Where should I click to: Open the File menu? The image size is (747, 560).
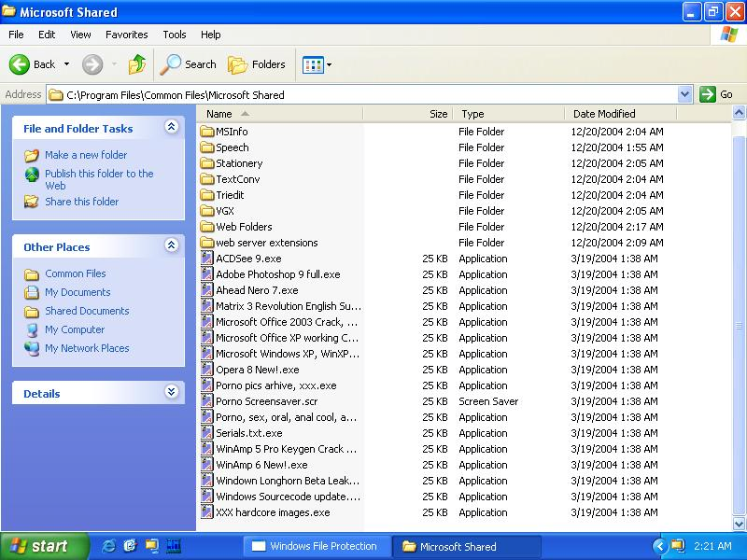click(16, 35)
